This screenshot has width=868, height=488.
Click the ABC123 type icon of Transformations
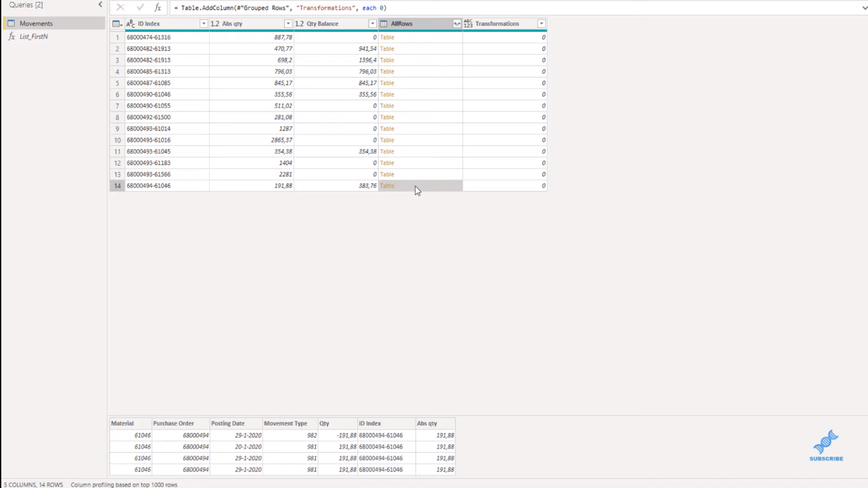[468, 24]
